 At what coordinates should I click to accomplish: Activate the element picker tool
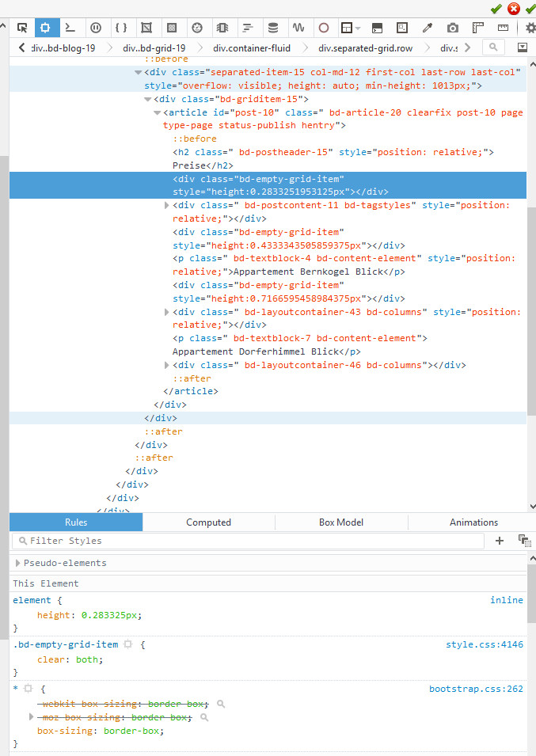click(22, 28)
